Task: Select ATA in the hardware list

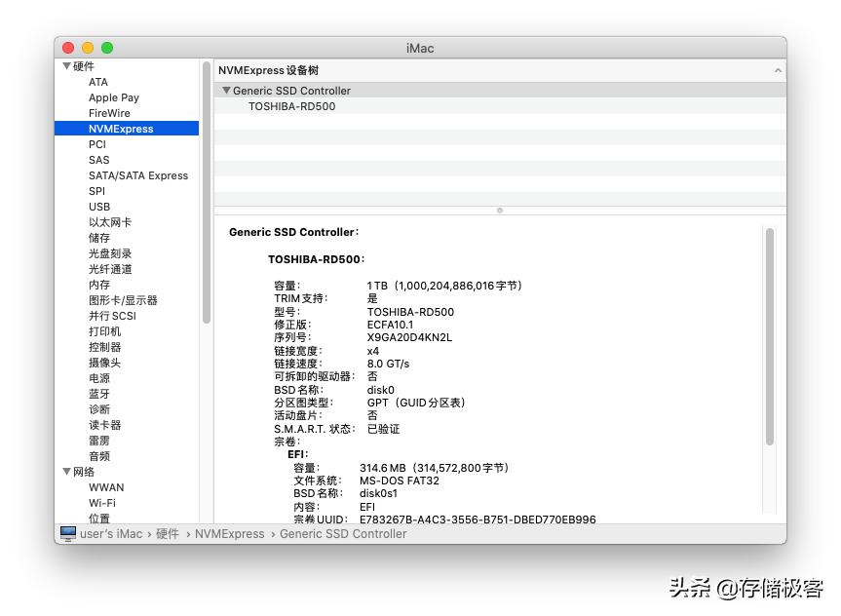Action: 97,82
